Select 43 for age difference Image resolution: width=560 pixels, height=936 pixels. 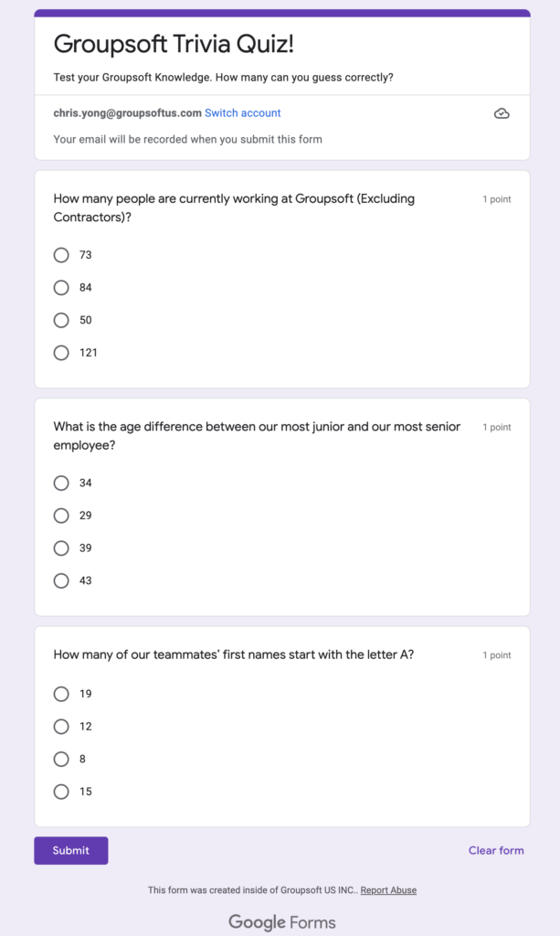(x=61, y=580)
